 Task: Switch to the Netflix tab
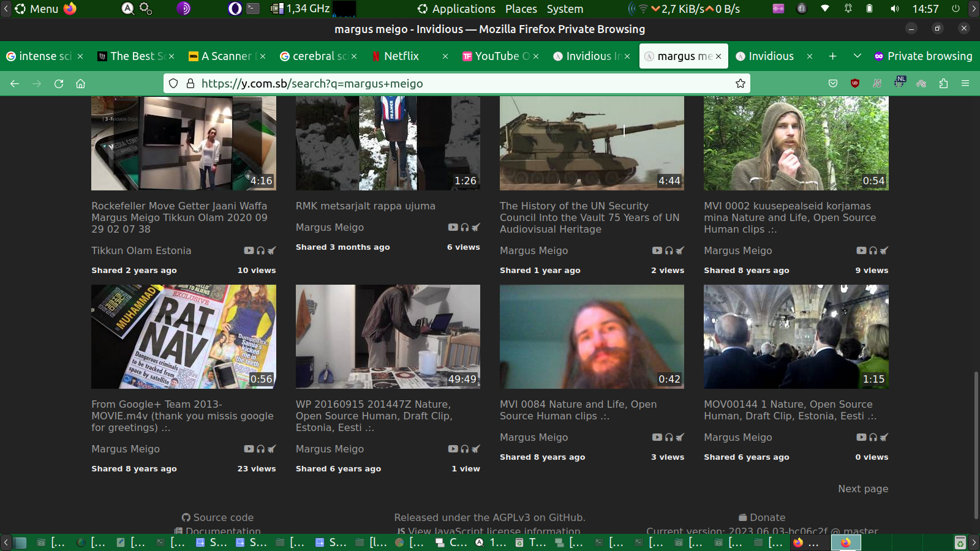pyautogui.click(x=401, y=56)
